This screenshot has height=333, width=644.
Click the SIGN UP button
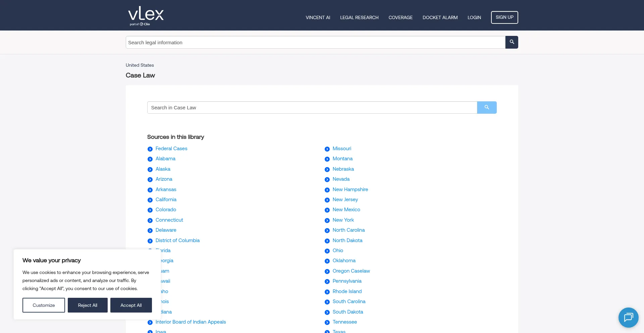coord(504,17)
